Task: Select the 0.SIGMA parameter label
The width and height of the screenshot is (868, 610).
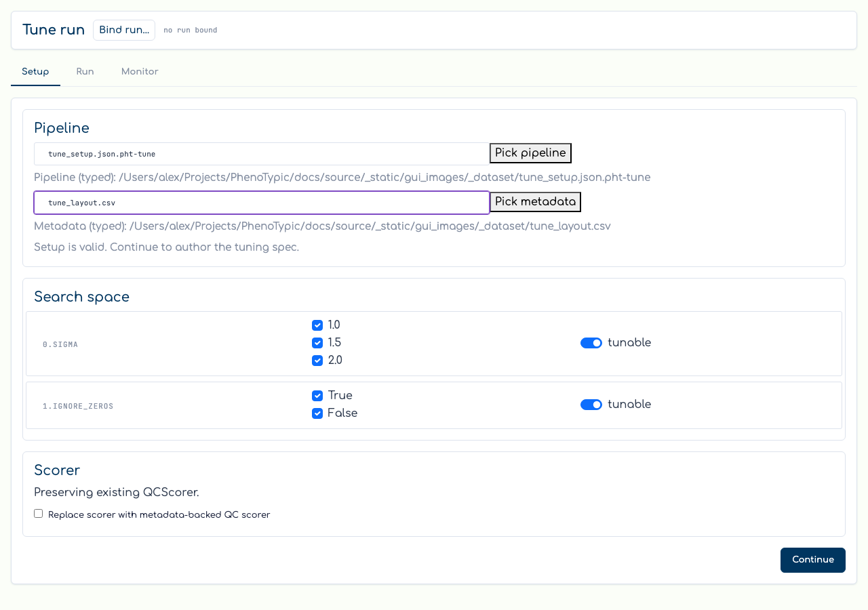Action: [x=60, y=344]
